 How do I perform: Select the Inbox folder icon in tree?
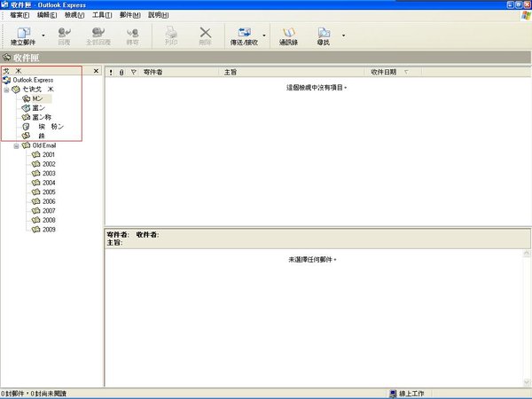click(26, 98)
